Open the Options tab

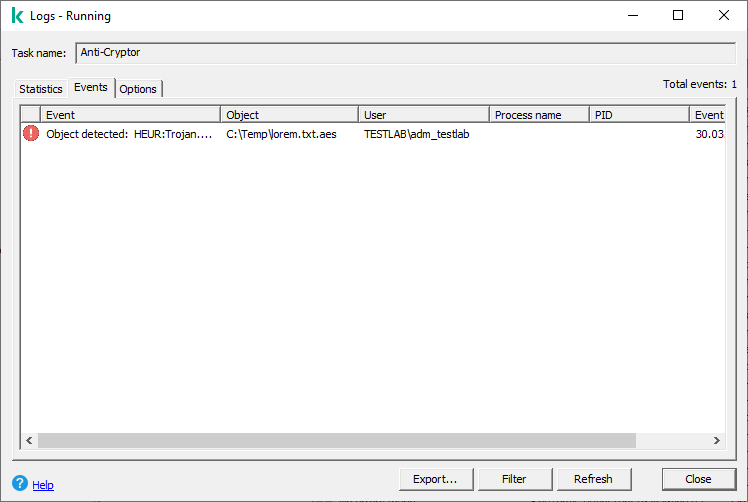[138, 89]
